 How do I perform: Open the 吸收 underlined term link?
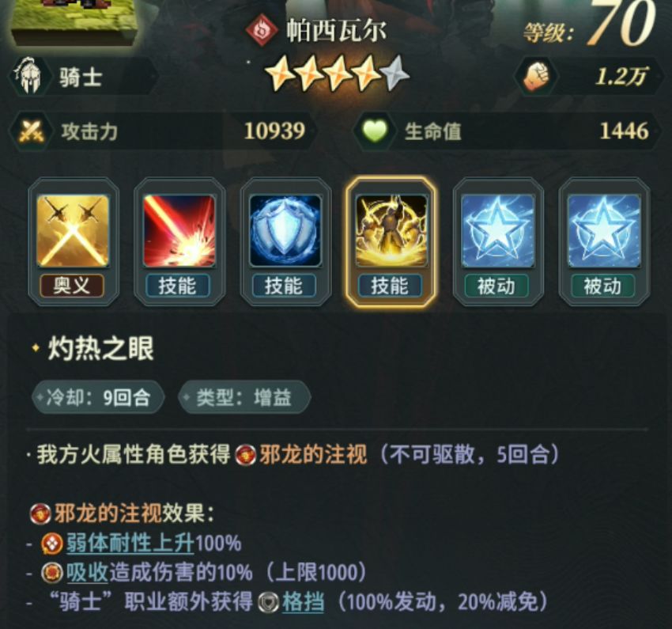(x=87, y=572)
